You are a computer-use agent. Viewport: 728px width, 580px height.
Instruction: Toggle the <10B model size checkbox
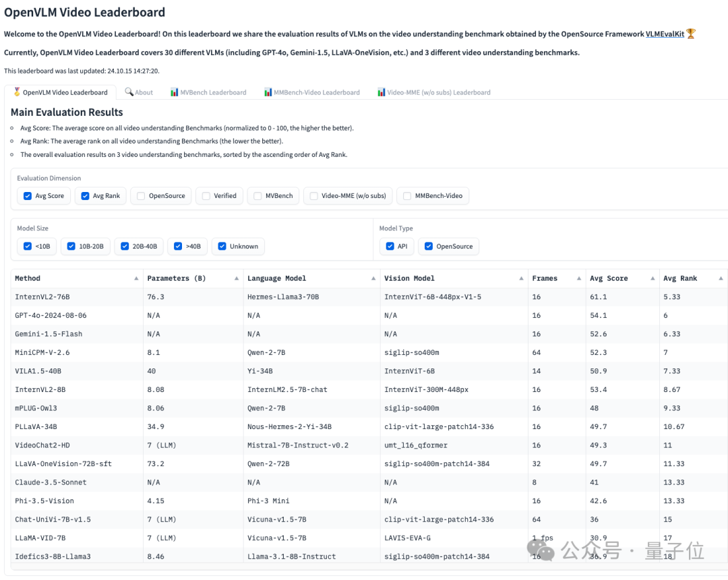coord(28,247)
